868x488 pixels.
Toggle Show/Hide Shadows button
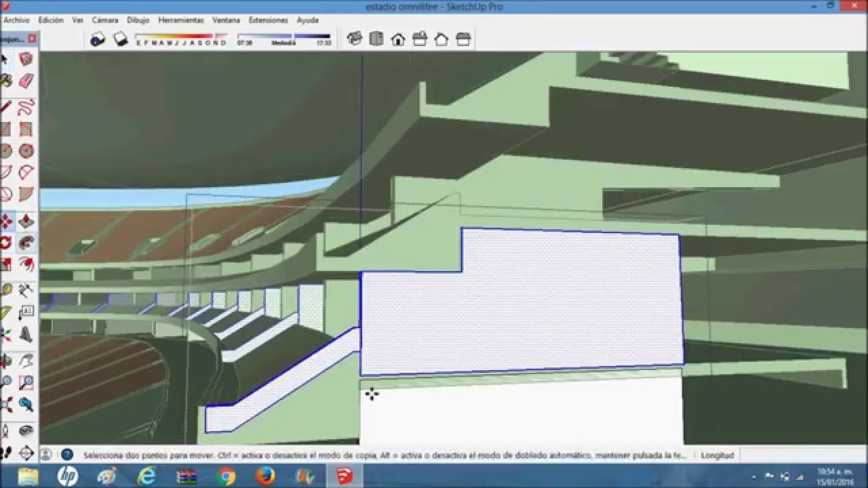[x=121, y=39]
